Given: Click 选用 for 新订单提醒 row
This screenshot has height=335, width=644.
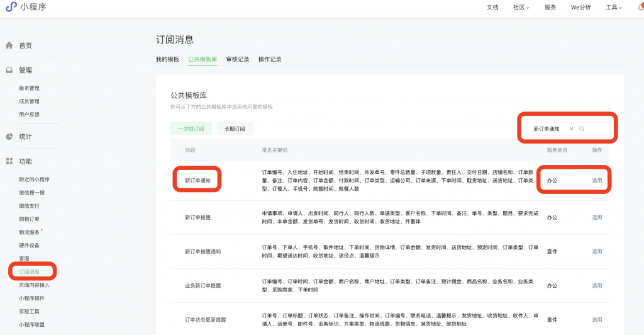Looking at the screenshot, I should coord(597,217).
